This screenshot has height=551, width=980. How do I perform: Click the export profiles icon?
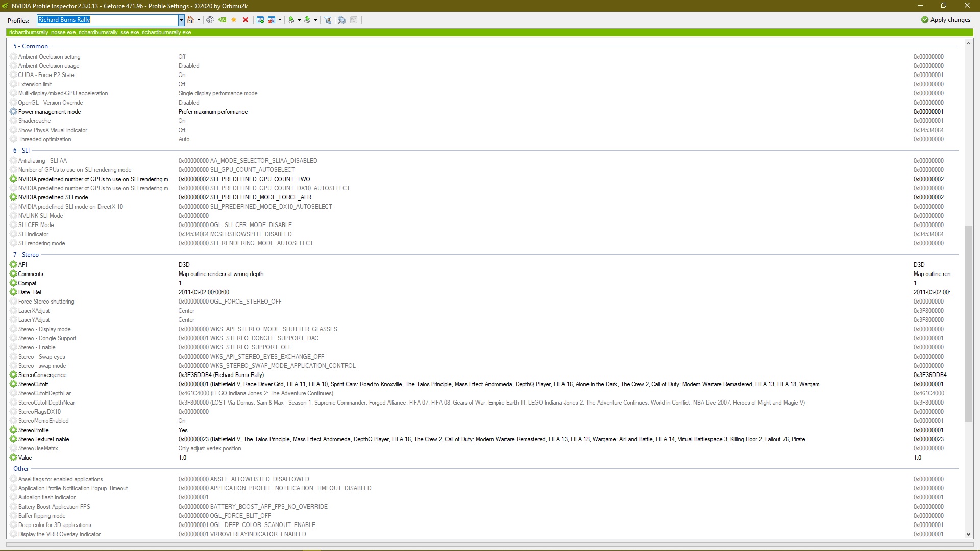pos(291,20)
